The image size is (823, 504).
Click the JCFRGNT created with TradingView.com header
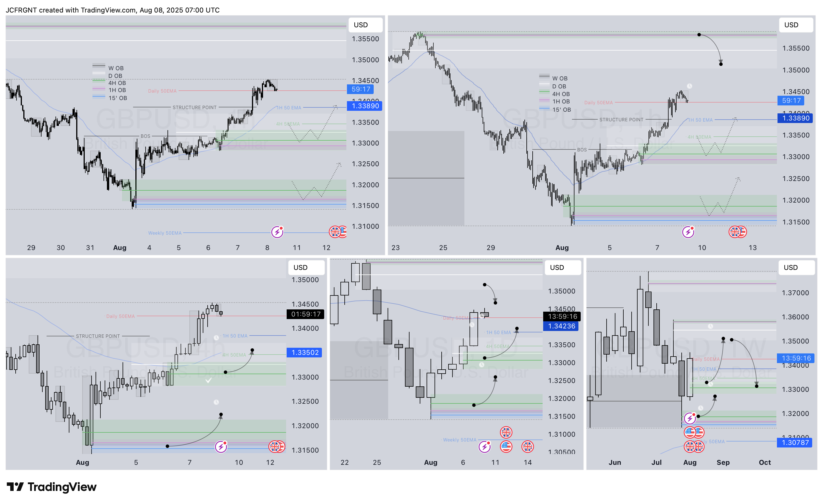click(x=113, y=10)
